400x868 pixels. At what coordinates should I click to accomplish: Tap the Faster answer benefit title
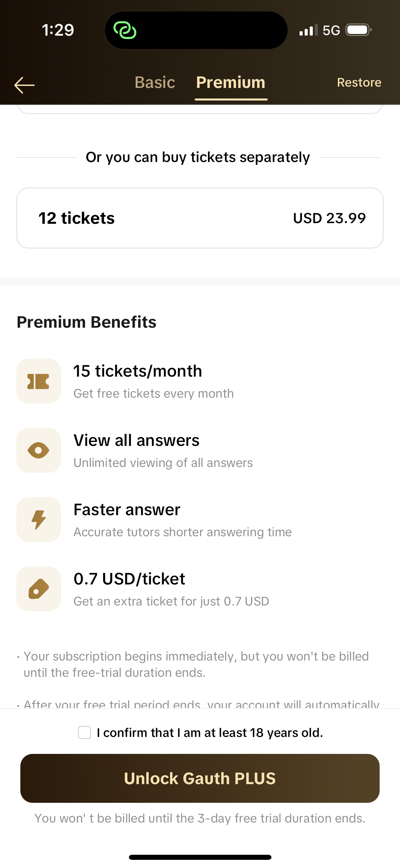[x=127, y=510]
